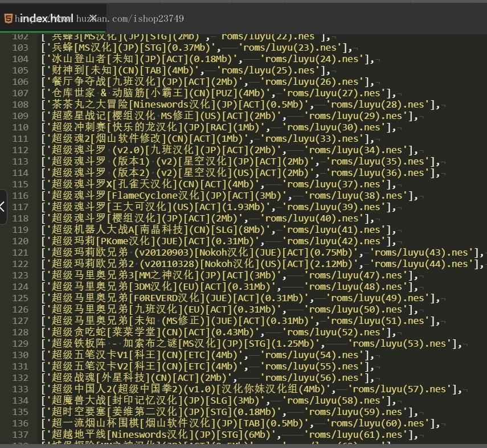487x448 pixels.
Task: Click '(版本2)' text on line 114
Action: pyautogui.click(x=131, y=173)
